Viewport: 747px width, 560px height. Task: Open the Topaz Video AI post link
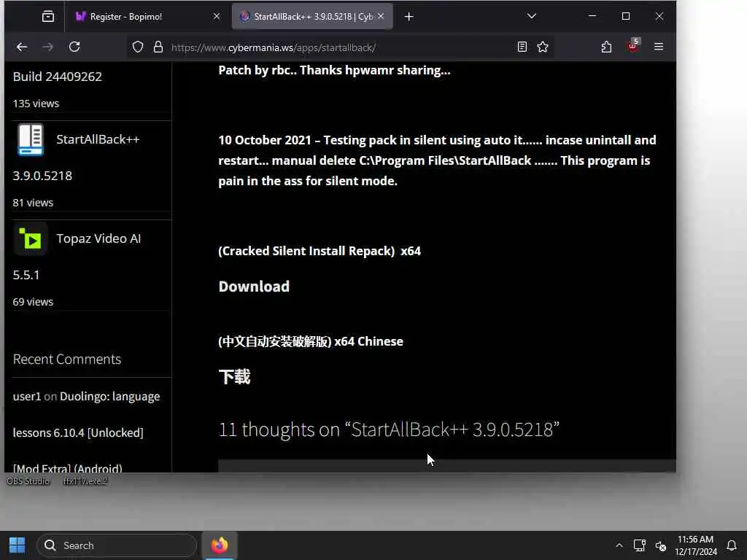point(98,238)
